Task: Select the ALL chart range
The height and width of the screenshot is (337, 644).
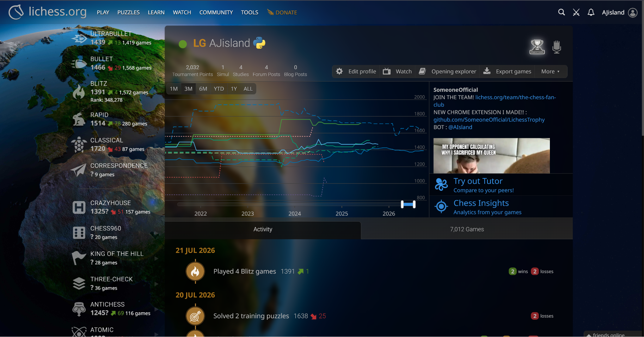Action: [x=248, y=89]
